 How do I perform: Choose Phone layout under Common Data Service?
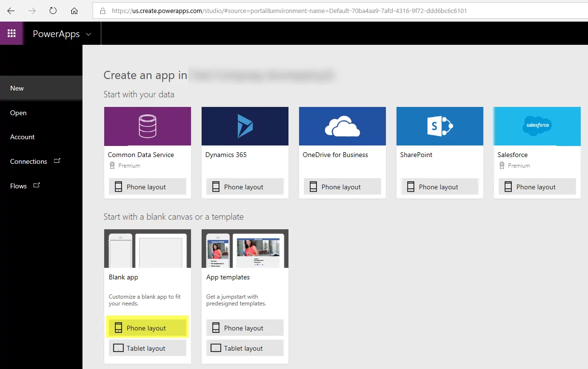pyautogui.click(x=148, y=187)
